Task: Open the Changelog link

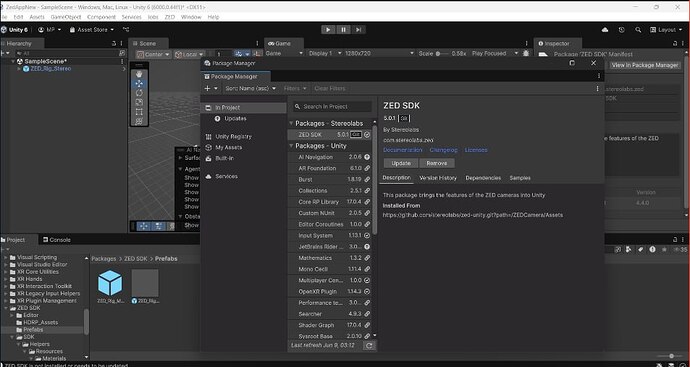Action: pos(443,150)
